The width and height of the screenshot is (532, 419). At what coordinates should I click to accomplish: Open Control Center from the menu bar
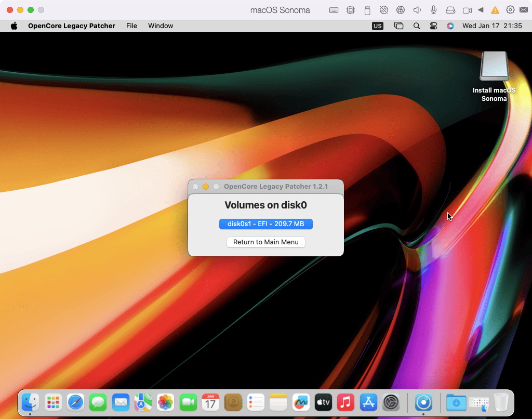point(433,25)
